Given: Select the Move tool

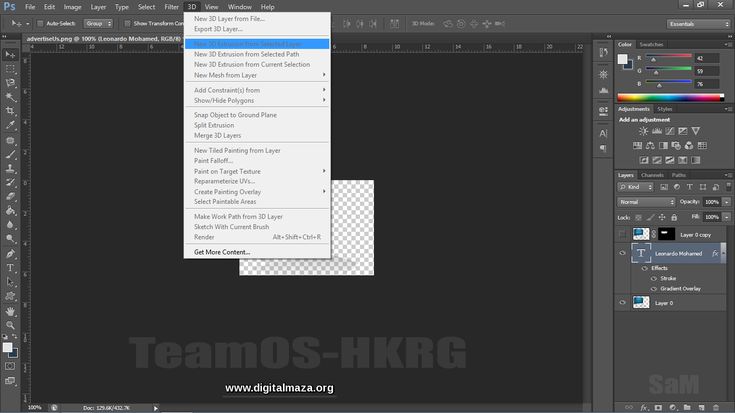Looking at the screenshot, I should [x=10, y=55].
